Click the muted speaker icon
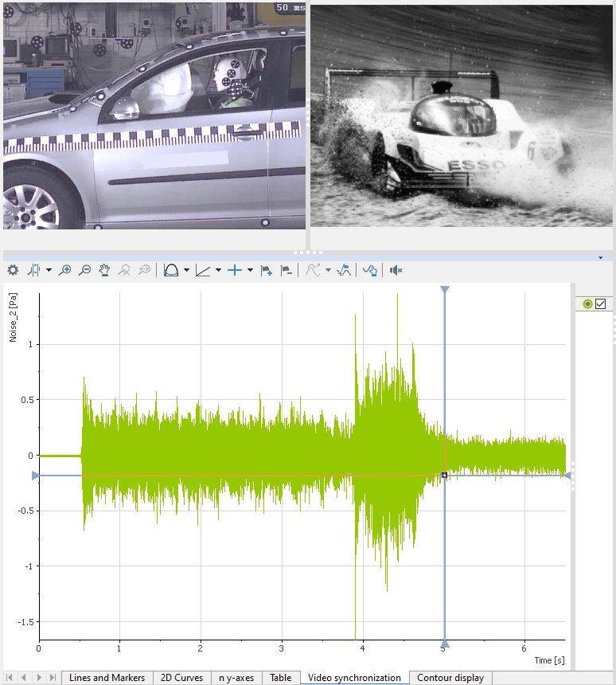Screen dimensions: 616x685 click(x=396, y=271)
